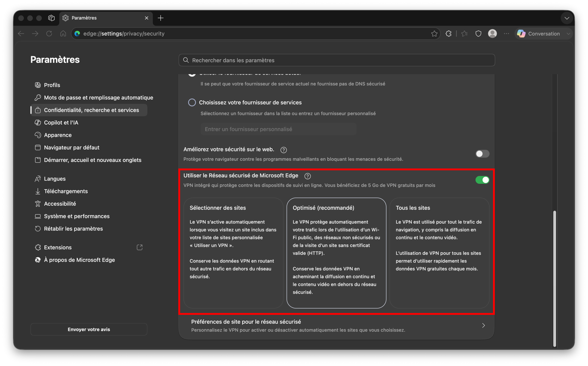
Task: Click the address bar URL field
Action: (255, 34)
